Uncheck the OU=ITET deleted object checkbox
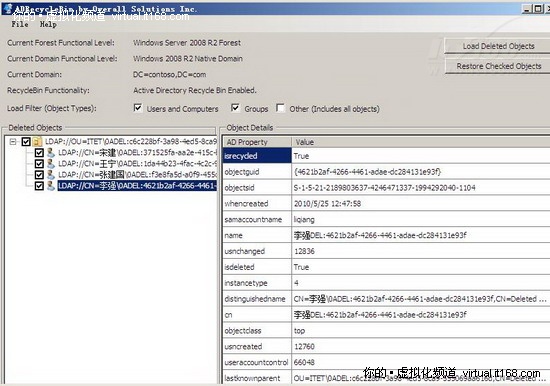This screenshot has width=550, height=386. coord(26,142)
